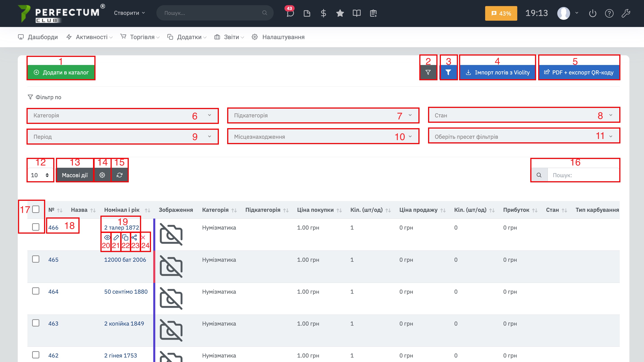Toggle the select-all checkbox in table header

36,209
